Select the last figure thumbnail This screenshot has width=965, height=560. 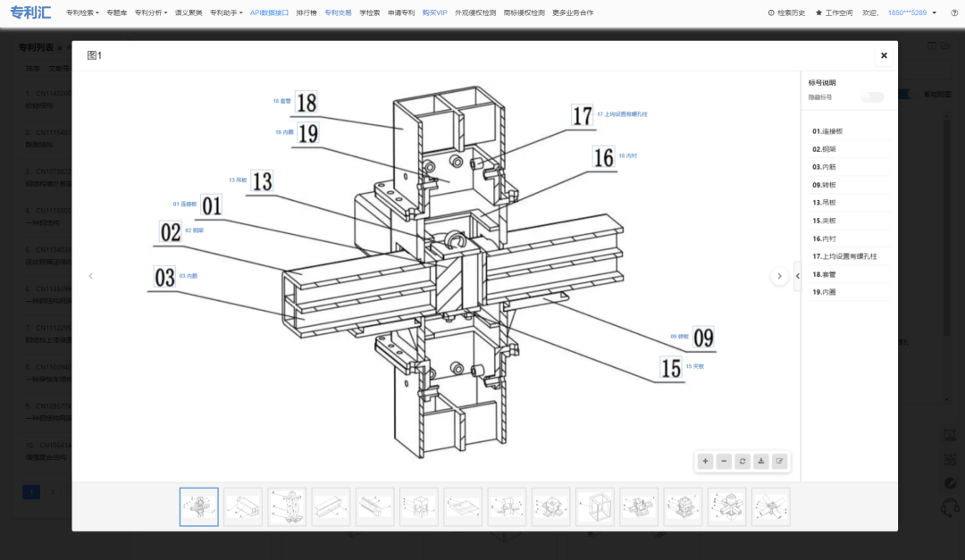click(771, 506)
